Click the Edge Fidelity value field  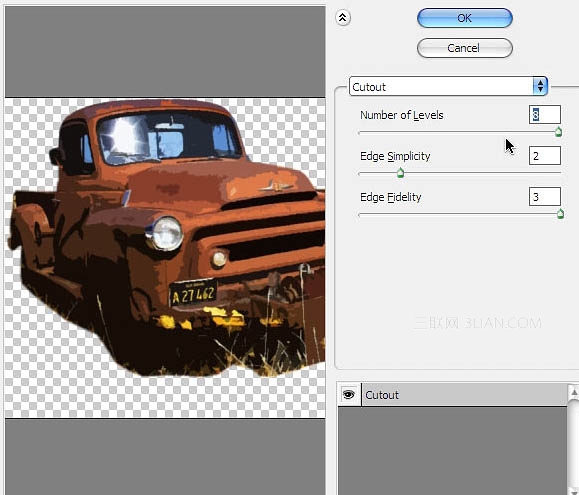point(545,197)
